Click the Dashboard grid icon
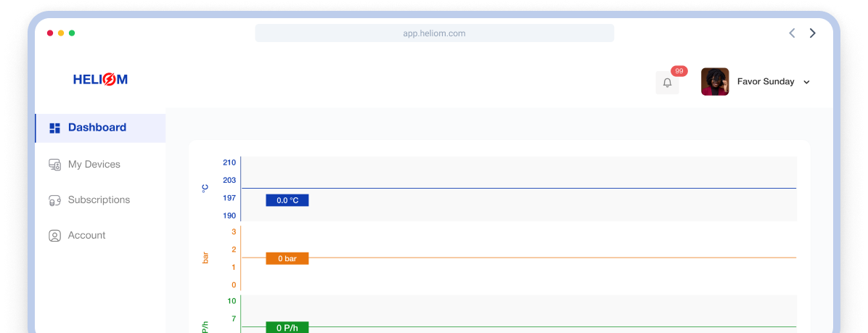 pos(54,128)
